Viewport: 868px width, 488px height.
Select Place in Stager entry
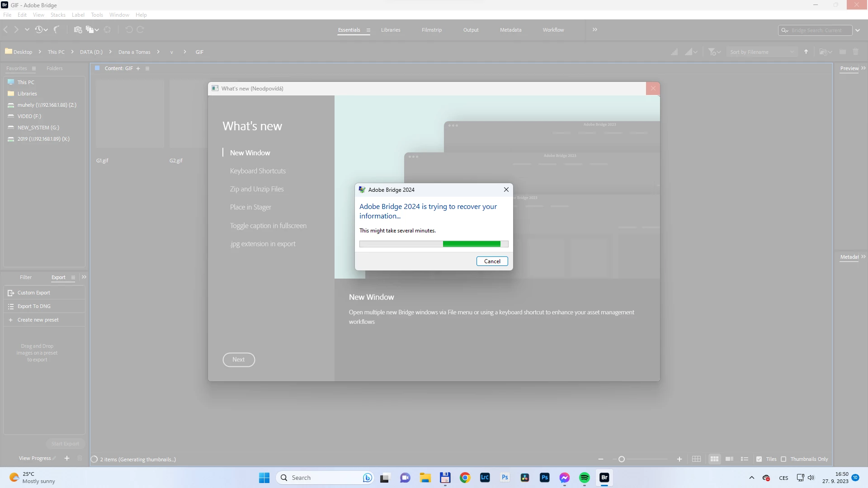(250, 207)
